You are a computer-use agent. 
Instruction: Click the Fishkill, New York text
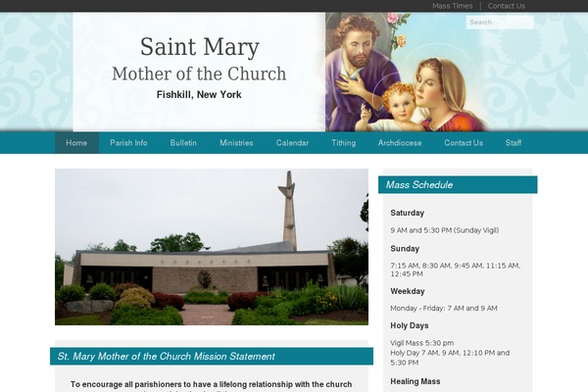(x=199, y=94)
